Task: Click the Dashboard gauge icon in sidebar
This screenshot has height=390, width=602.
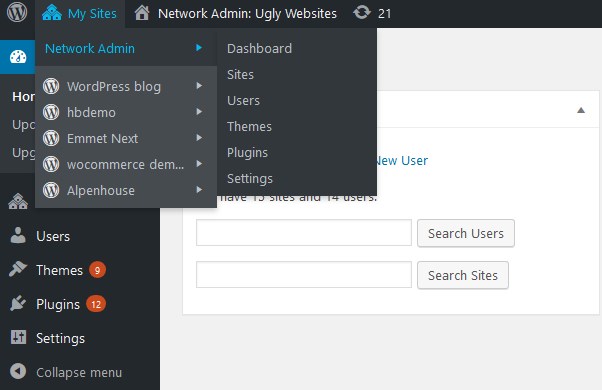Action: pos(18,57)
